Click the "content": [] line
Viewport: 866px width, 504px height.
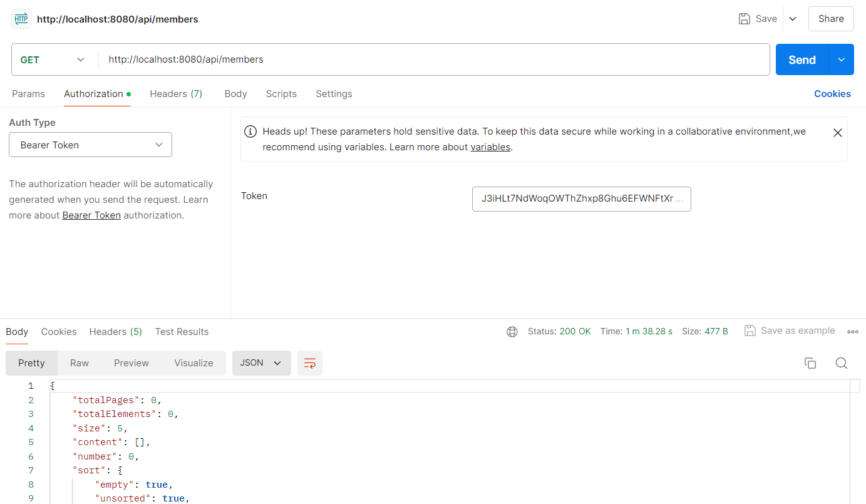pyautogui.click(x=112, y=442)
